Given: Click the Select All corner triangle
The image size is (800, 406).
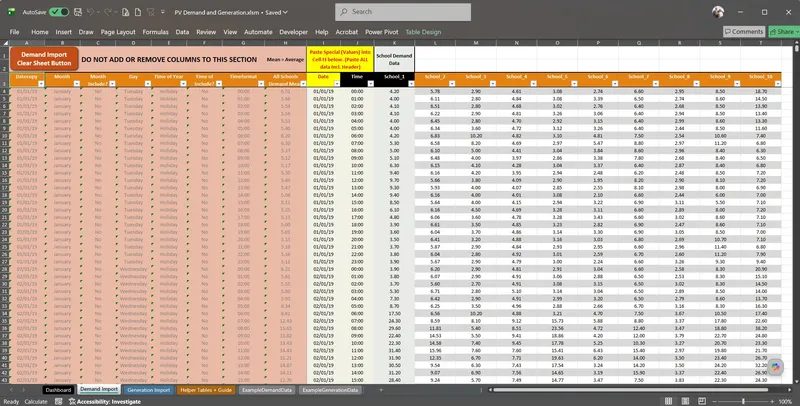Looking at the screenshot, I should [x=5, y=43].
